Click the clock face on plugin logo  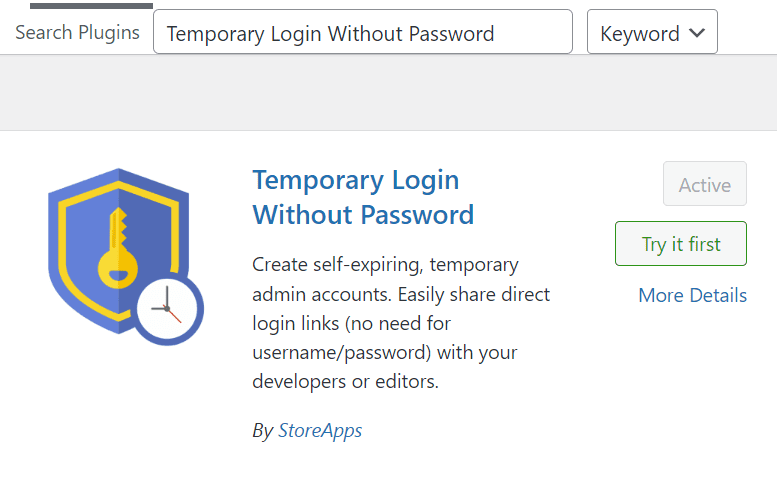click(167, 308)
